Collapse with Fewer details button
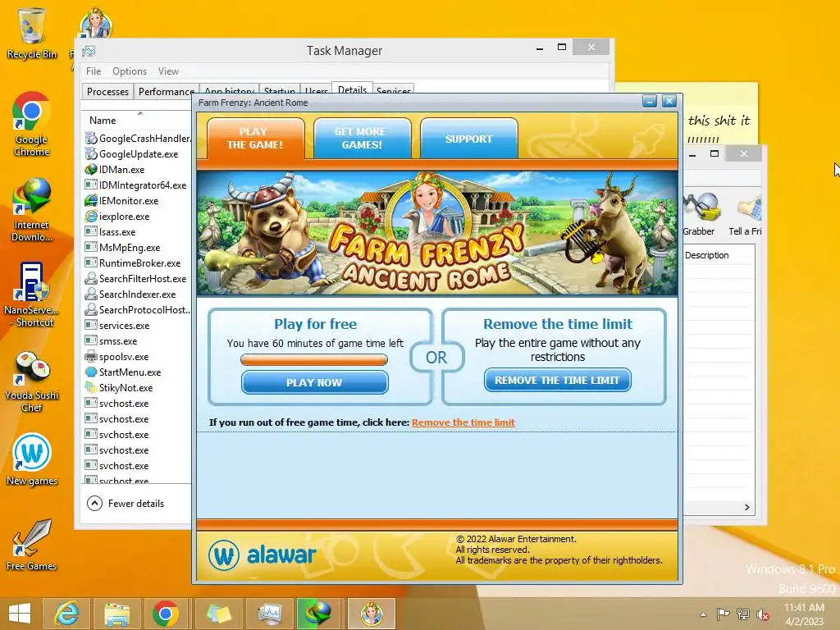Screen dimensions: 840x630 click(x=126, y=504)
